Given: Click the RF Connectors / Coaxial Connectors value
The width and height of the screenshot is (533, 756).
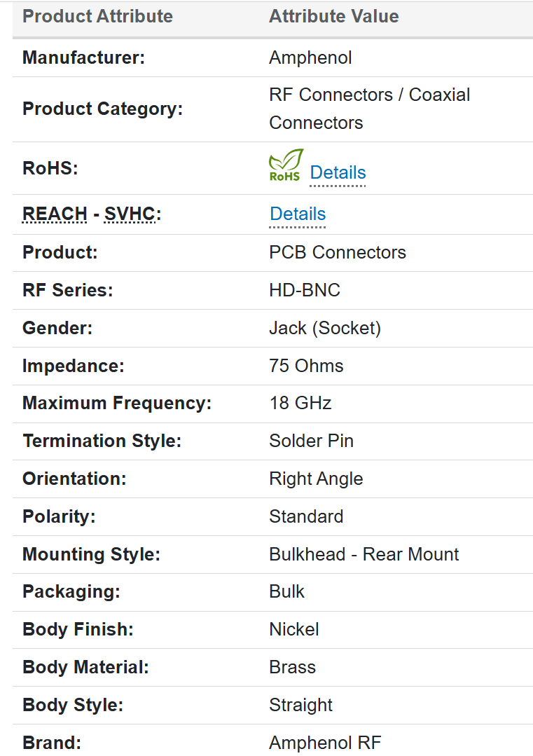Looking at the screenshot, I should [369, 109].
